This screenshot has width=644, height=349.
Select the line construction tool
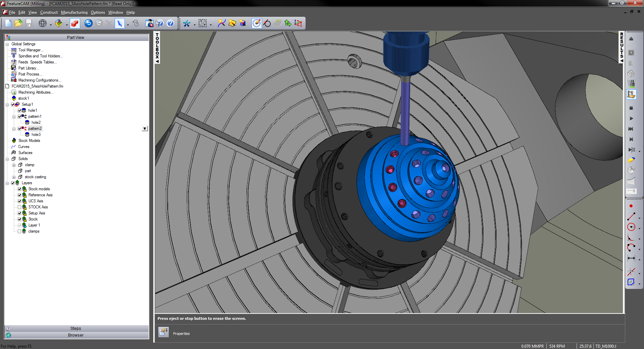click(631, 216)
